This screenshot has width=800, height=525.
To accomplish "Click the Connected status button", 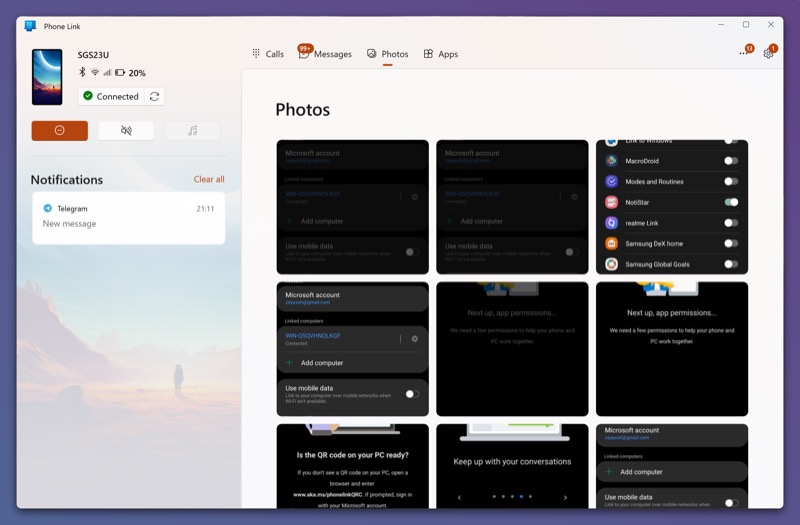I will [111, 96].
